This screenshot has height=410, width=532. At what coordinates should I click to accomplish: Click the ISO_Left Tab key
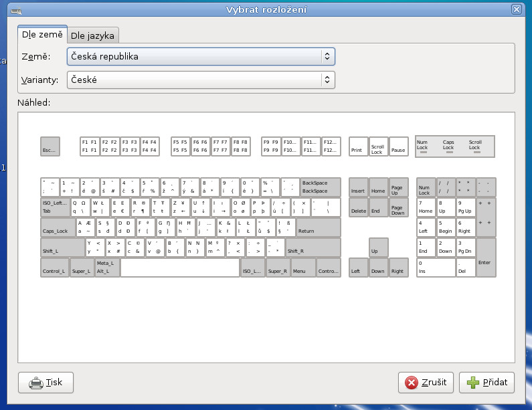pos(56,207)
